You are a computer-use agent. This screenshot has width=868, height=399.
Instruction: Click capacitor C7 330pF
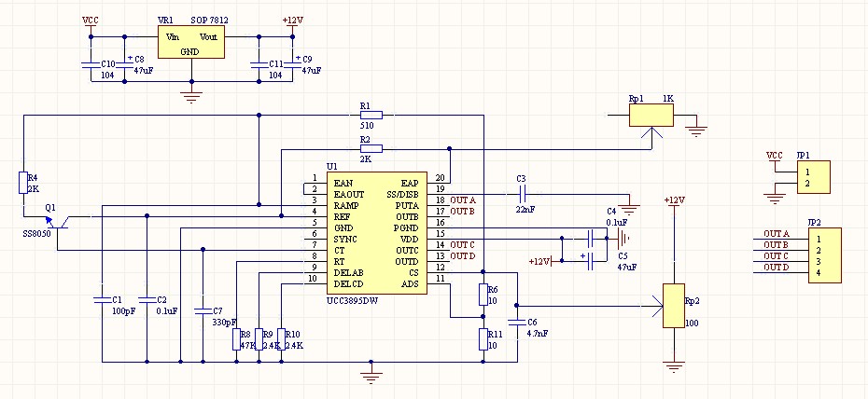point(203,311)
